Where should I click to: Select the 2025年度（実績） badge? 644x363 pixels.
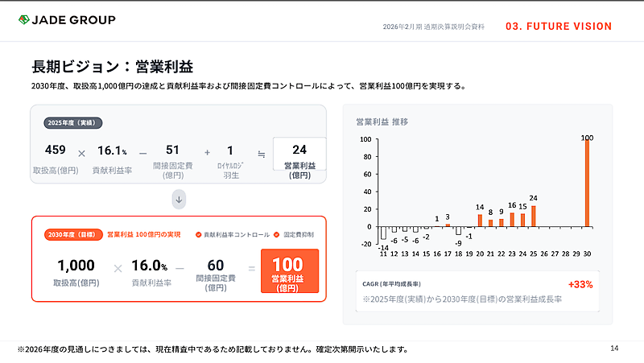tap(73, 123)
